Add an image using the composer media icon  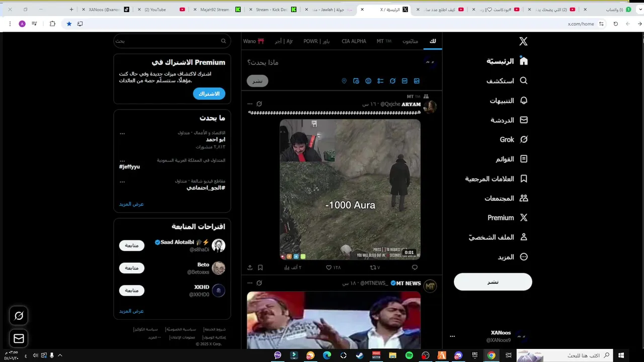pos(417,81)
